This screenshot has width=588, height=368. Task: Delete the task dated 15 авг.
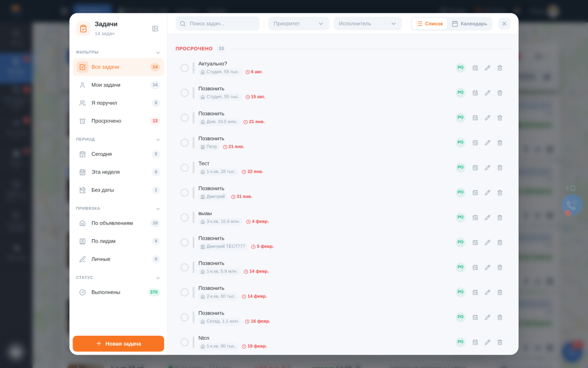click(x=500, y=93)
